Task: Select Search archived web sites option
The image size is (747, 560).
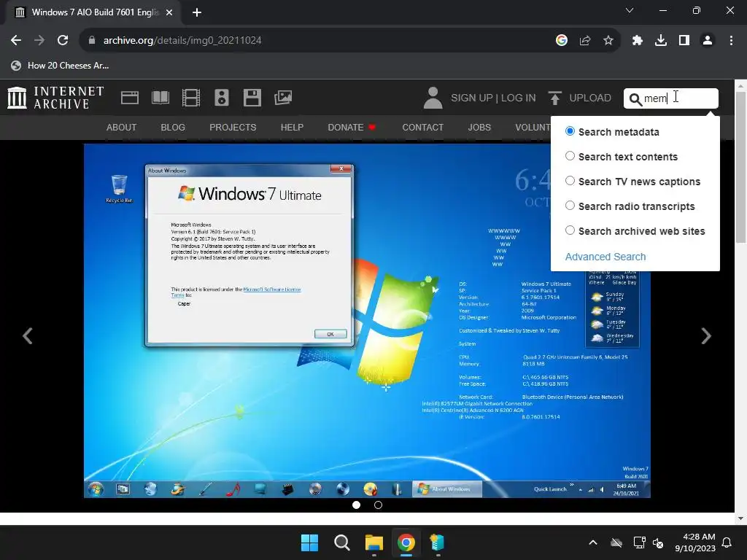Action: point(570,230)
